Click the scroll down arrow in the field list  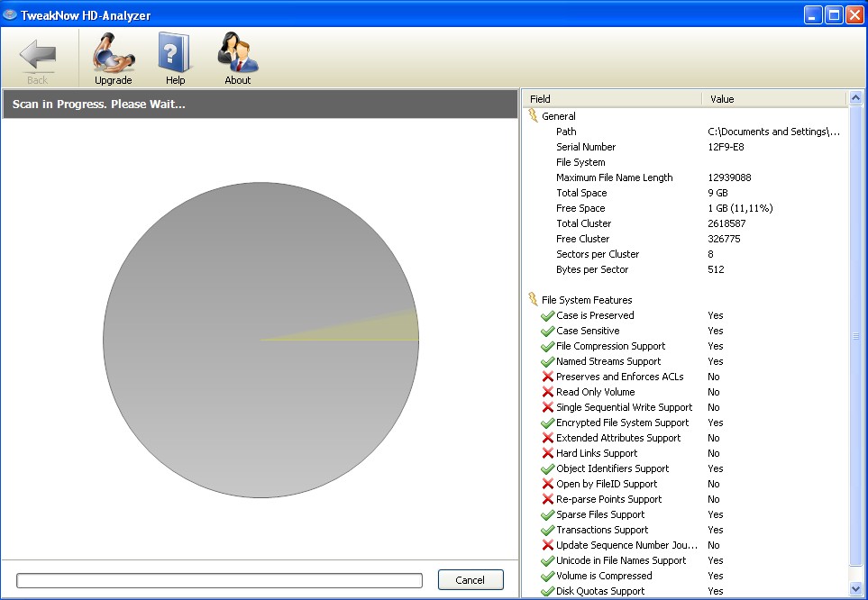(855, 588)
